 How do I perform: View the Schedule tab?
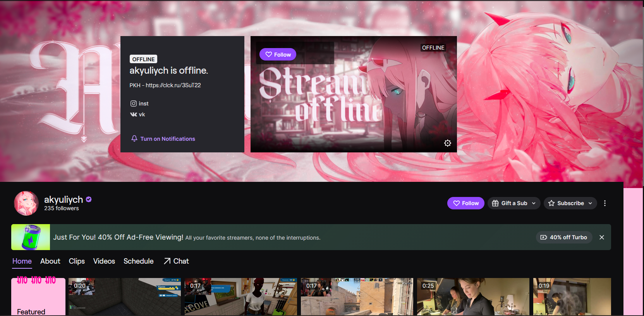pos(139,261)
